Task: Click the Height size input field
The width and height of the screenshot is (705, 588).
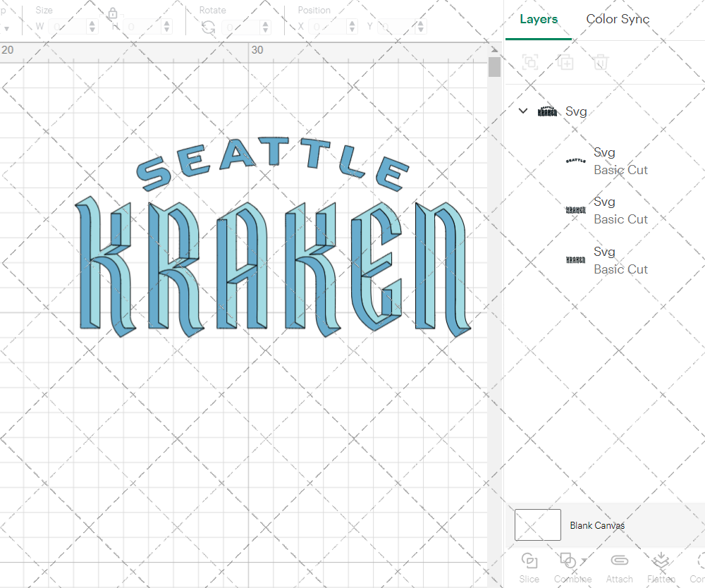Action: point(142,27)
